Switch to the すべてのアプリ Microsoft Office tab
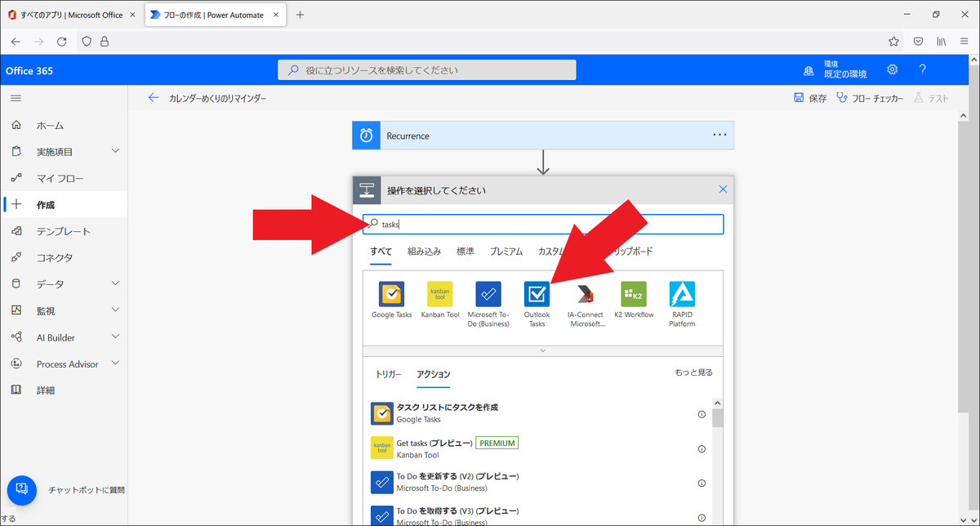Image resolution: width=980 pixels, height=526 pixels. coord(72,15)
